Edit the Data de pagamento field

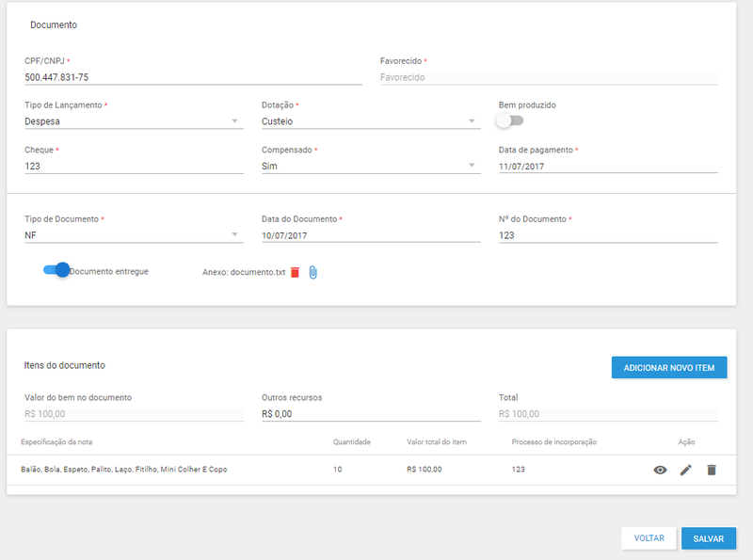pyautogui.click(x=608, y=167)
